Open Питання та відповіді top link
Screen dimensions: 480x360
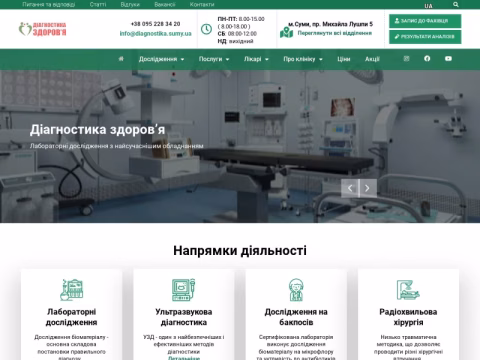tap(49, 4)
